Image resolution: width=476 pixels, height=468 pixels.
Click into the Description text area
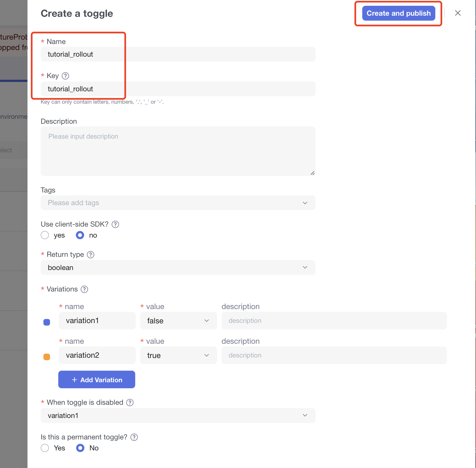pyautogui.click(x=178, y=151)
